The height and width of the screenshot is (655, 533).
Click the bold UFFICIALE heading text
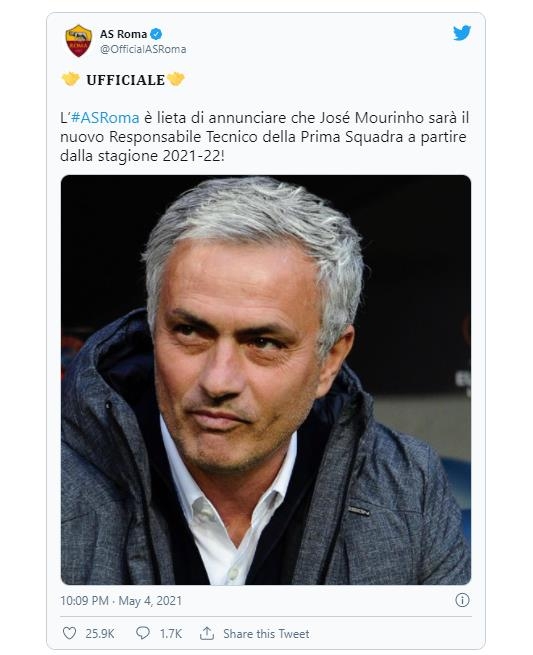pyautogui.click(x=125, y=80)
